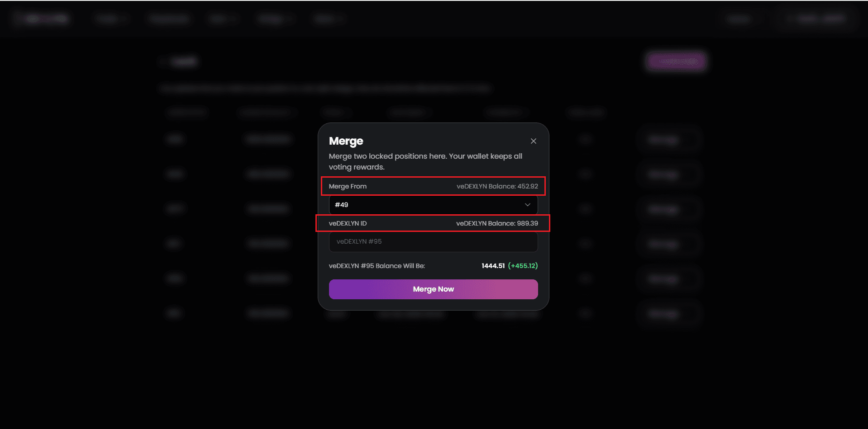Click the Merge From label

(x=348, y=186)
